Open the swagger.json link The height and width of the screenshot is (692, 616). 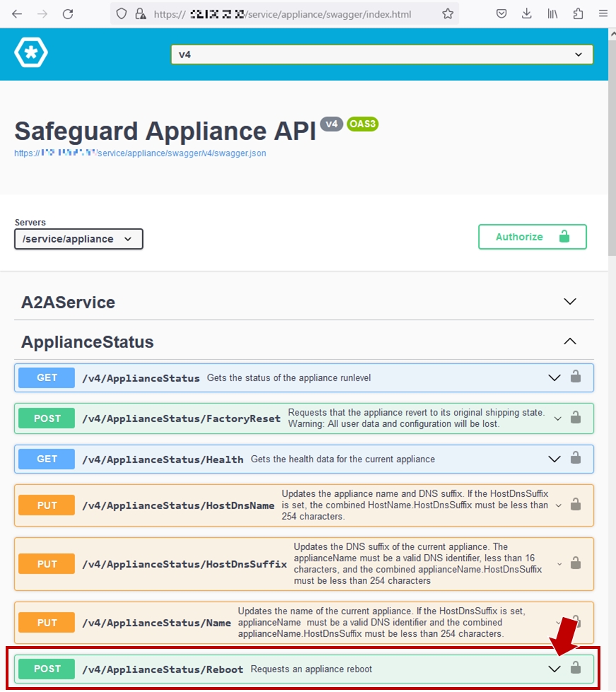[x=140, y=153]
